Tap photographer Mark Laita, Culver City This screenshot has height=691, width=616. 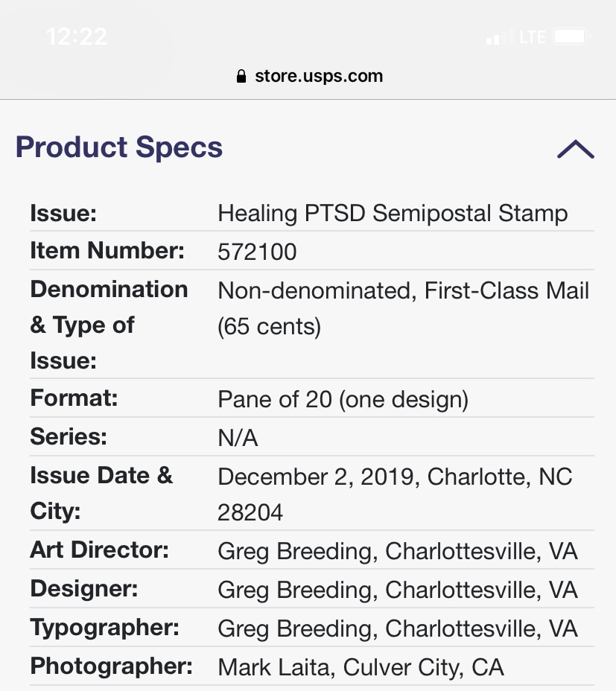pos(361,666)
